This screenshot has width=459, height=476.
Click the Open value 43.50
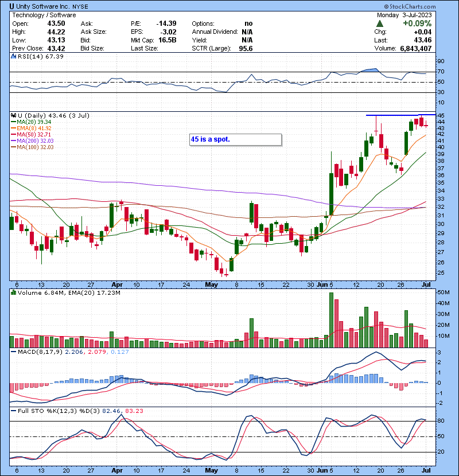(x=56, y=24)
